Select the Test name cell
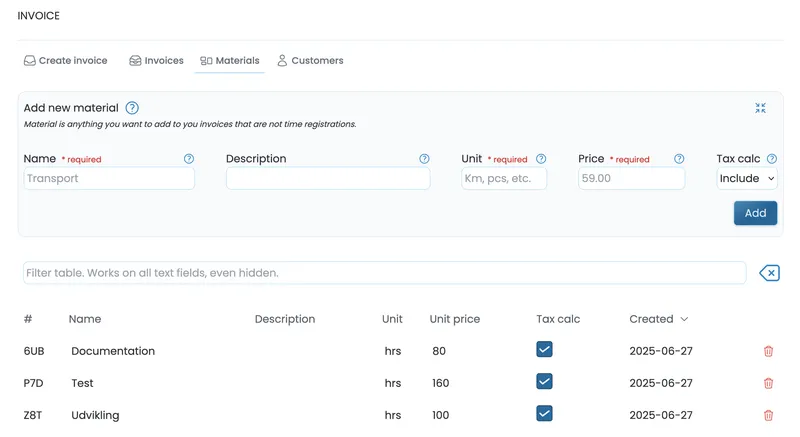800x437 pixels. point(82,383)
